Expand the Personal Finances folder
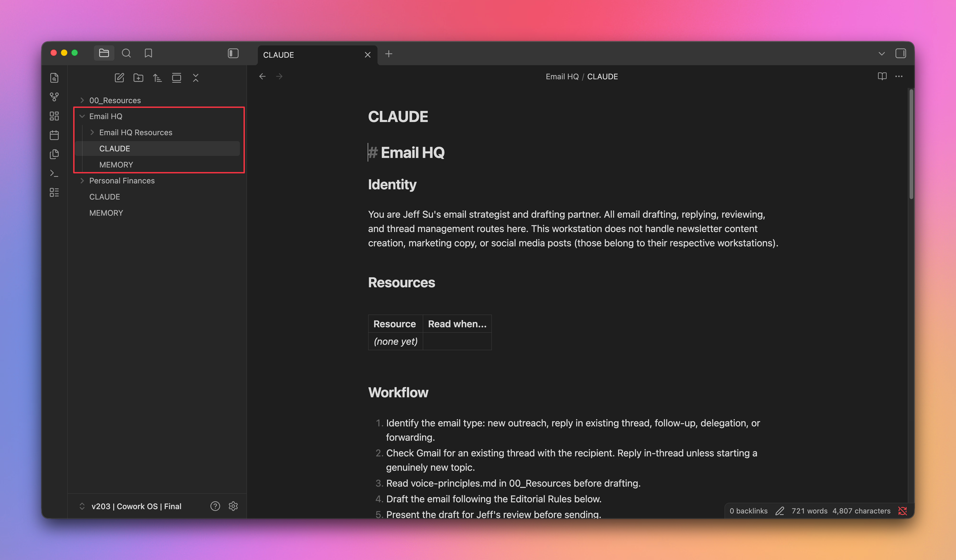This screenshot has width=956, height=560. [x=82, y=181]
